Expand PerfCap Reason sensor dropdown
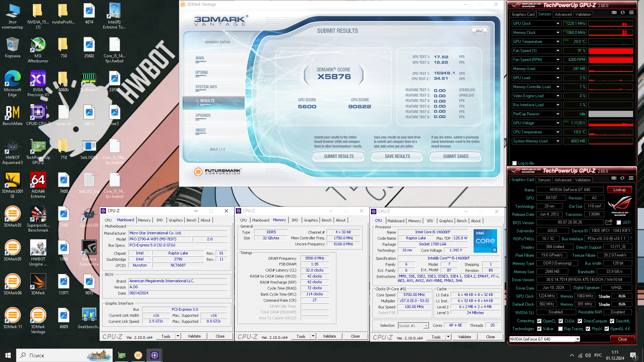This screenshot has height=362, width=644. (558, 114)
